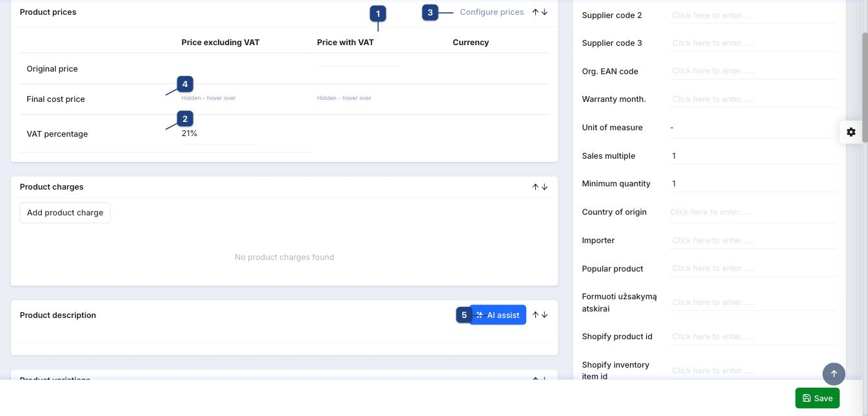Click the Add product charge button
This screenshot has width=868, height=416.
point(65,213)
